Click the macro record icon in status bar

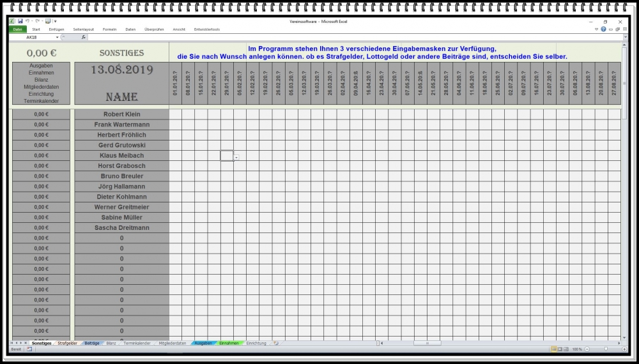click(x=29, y=349)
